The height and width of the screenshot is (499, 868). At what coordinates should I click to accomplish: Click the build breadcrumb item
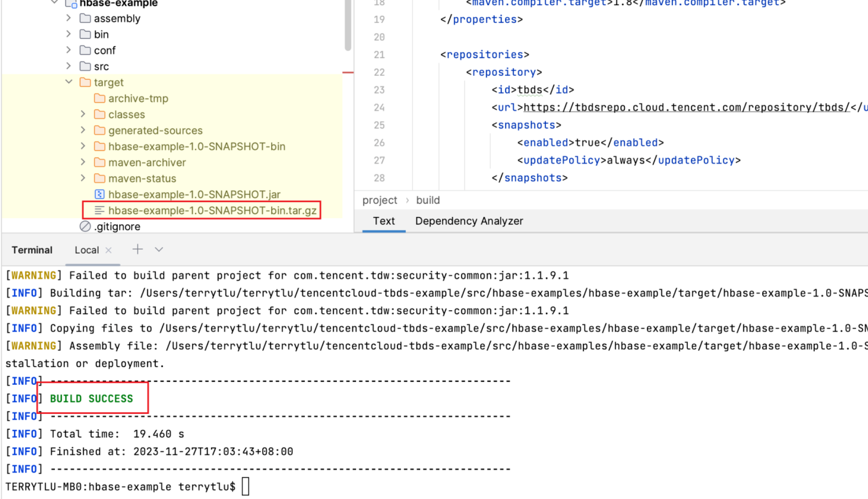coord(428,200)
